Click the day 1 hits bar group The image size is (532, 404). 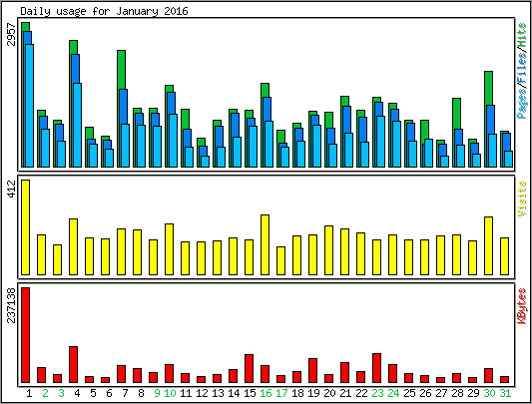(28, 95)
